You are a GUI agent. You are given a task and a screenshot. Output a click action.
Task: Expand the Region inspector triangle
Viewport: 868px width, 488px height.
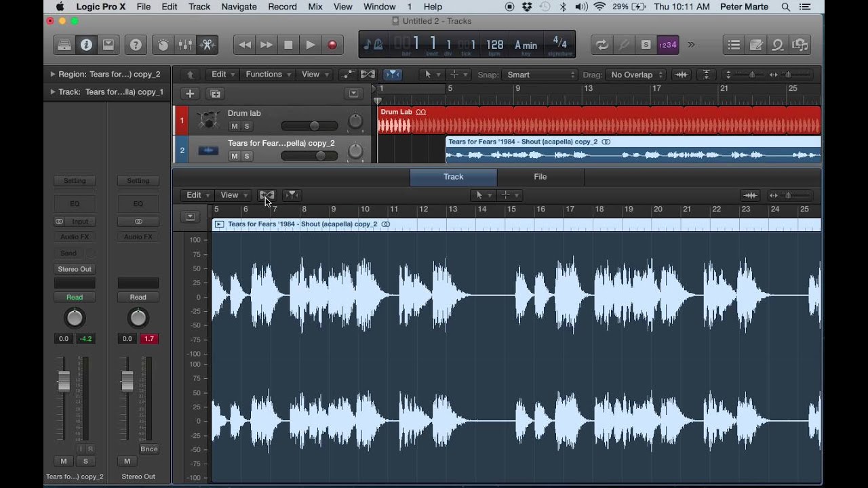coord(52,75)
